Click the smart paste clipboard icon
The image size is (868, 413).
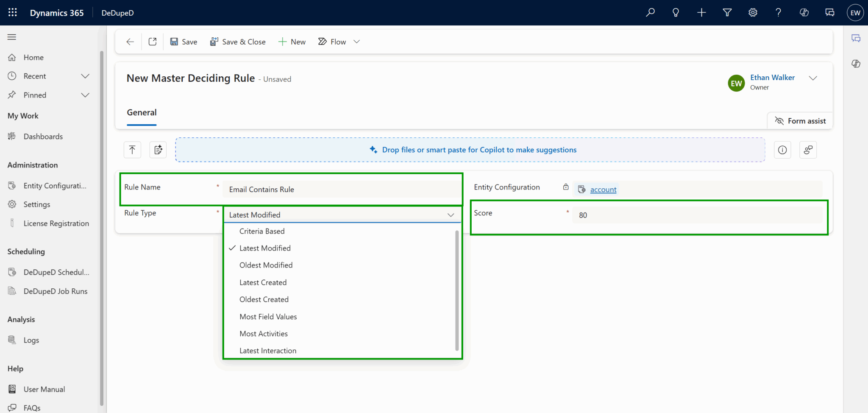point(158,150)
